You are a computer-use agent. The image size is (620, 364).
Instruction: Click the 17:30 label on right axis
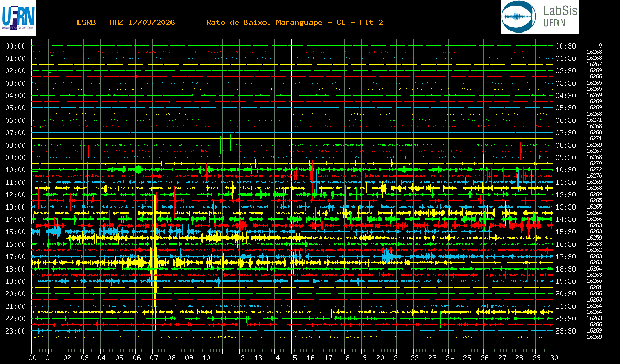[566, 257]
